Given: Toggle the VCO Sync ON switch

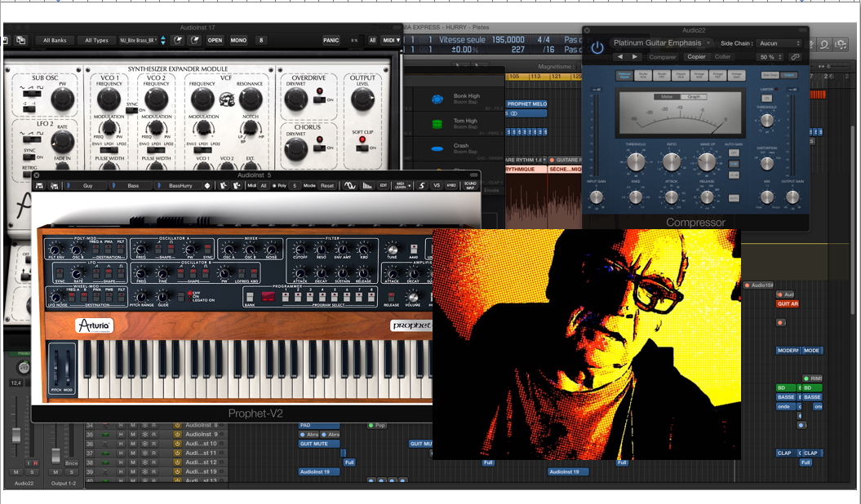Looking at the screenshot, I should (131, 110).
